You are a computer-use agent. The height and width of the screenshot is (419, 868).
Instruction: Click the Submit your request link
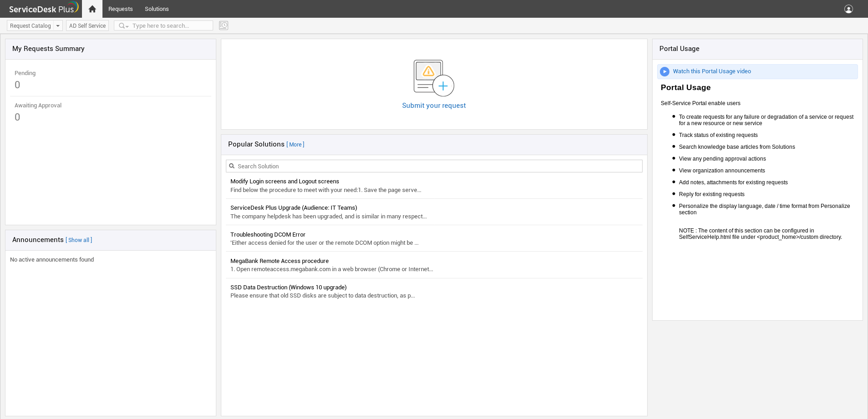point(434,106)
